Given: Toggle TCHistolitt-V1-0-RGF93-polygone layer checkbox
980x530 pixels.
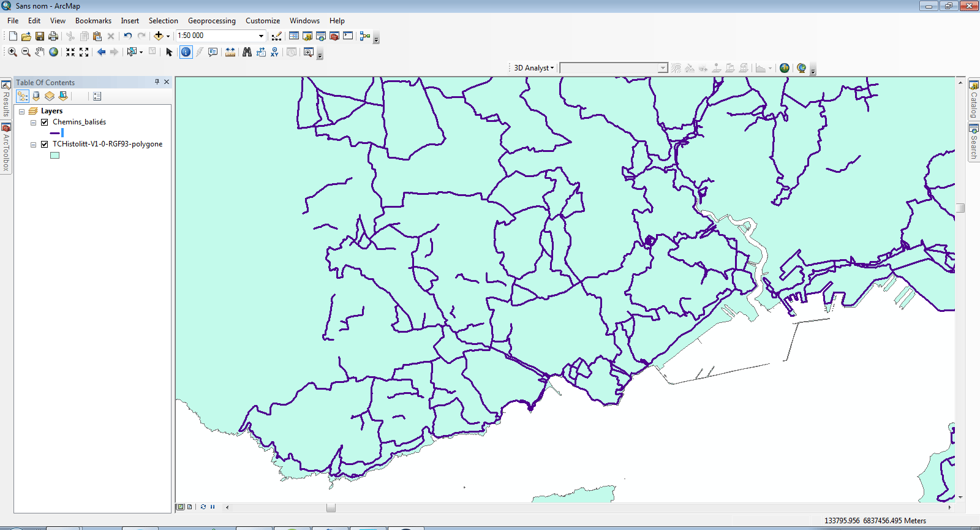Looking at the screenshot, I should pos(44,144).
